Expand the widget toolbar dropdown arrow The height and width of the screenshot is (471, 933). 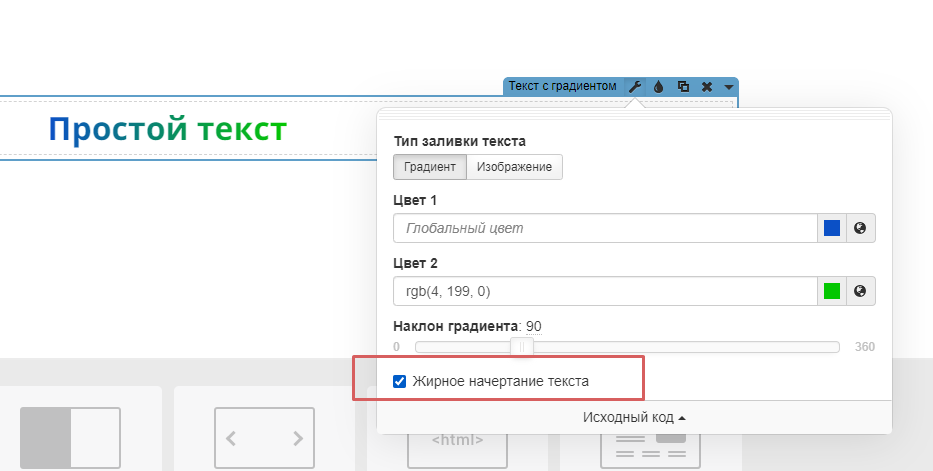tap(729, 87)
